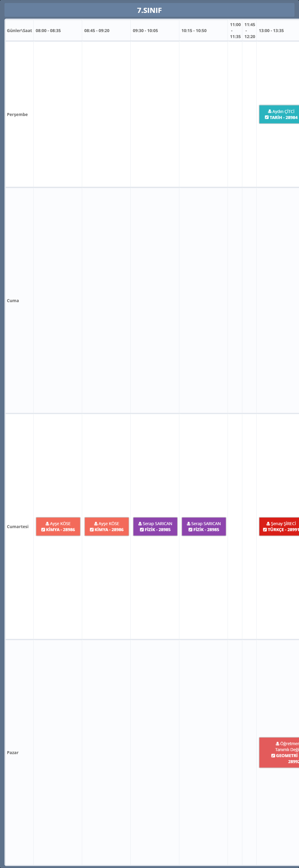Open the 08:45 KİMYA - 28986 lesson card
This screenshot has height=868, width=299.
[x=106, y=527]
